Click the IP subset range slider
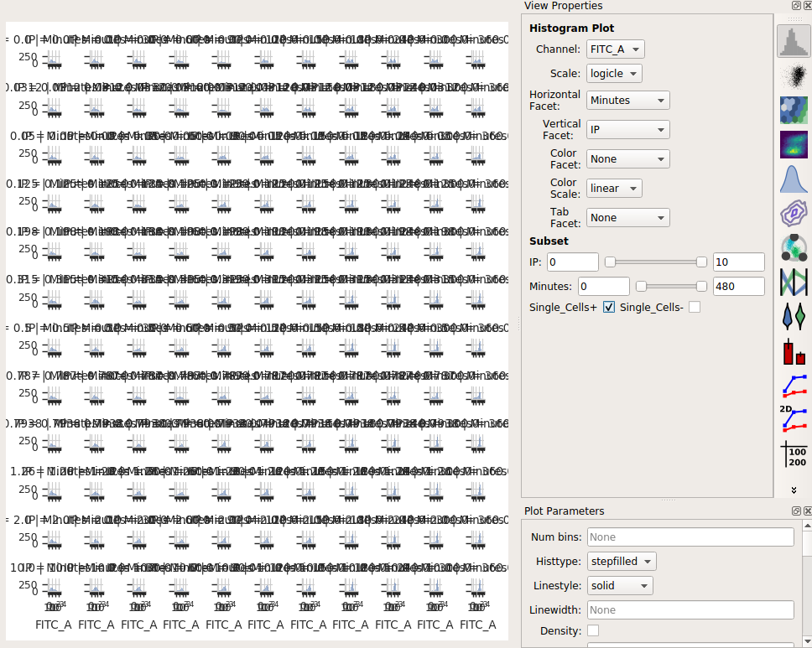Image resolution: width=812 pixels, height=648 pixels. tap(656, 262)
